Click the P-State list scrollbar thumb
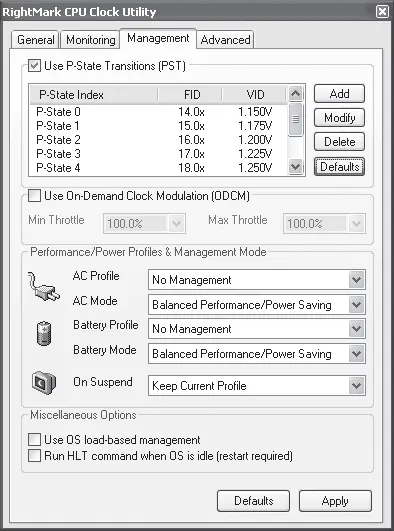394x531 pixels. pyautogui.click(x=296, y=119)
